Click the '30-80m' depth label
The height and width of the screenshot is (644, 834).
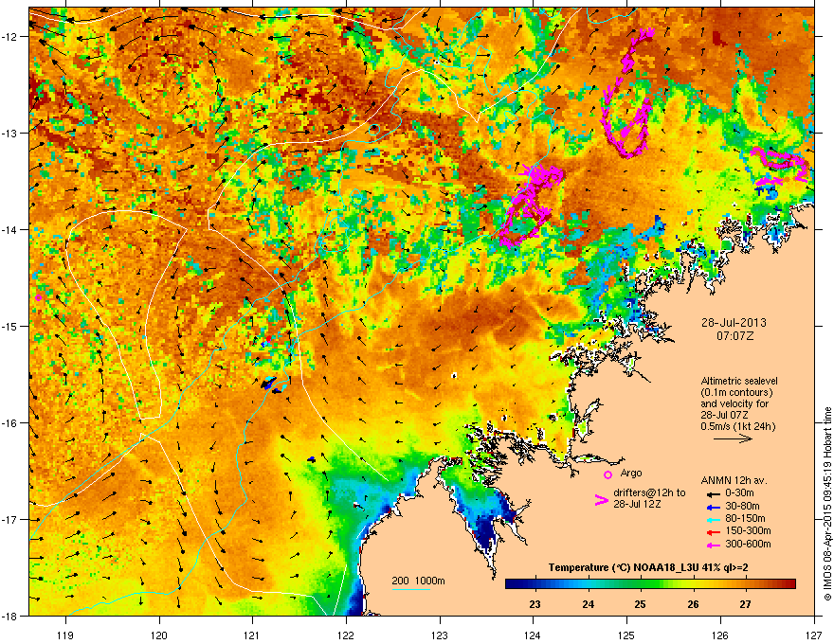pos(742,506)
